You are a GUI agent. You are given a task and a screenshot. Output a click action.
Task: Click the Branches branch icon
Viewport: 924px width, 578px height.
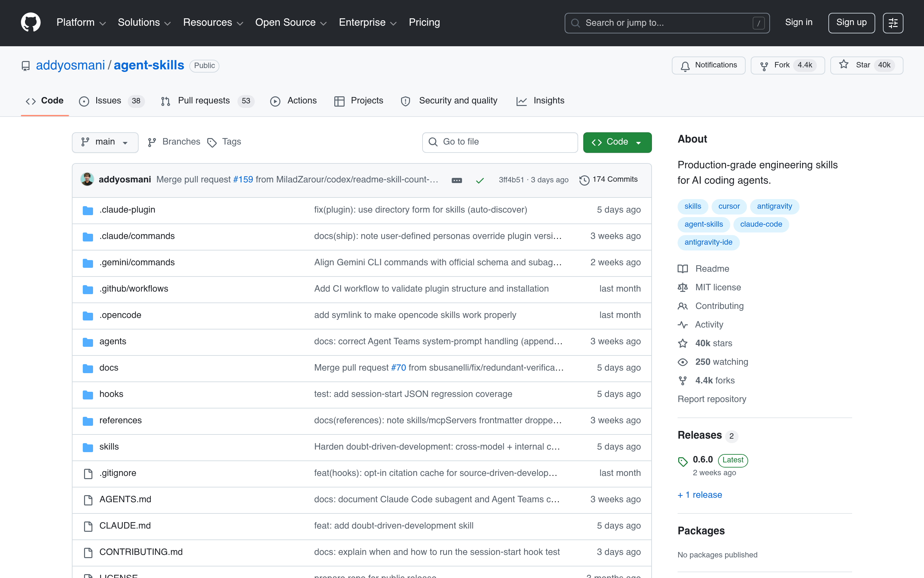point(152,143)
